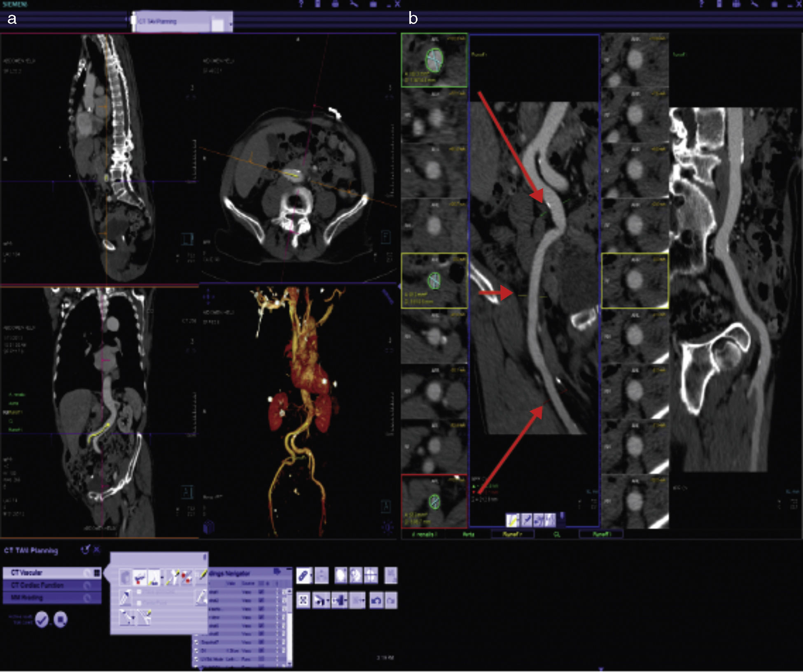
Task: Click the redo arrow icon
Action: click(x=391, y=601)
